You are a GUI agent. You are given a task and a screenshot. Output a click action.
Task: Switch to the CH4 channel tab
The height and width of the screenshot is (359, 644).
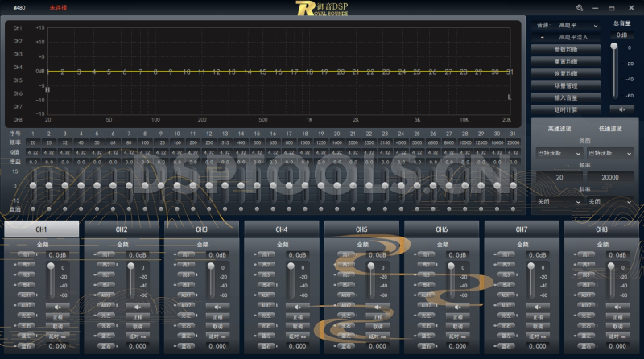pos(282,229)
